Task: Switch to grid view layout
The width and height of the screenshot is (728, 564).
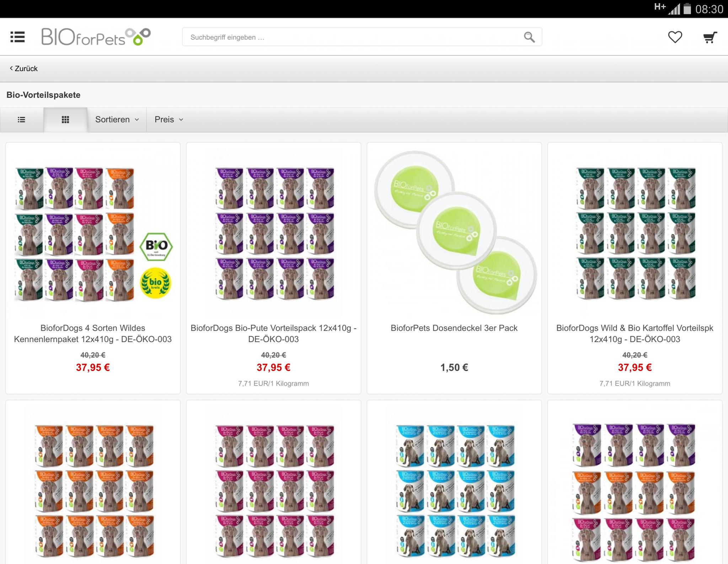Action: (x=65, y=120)
